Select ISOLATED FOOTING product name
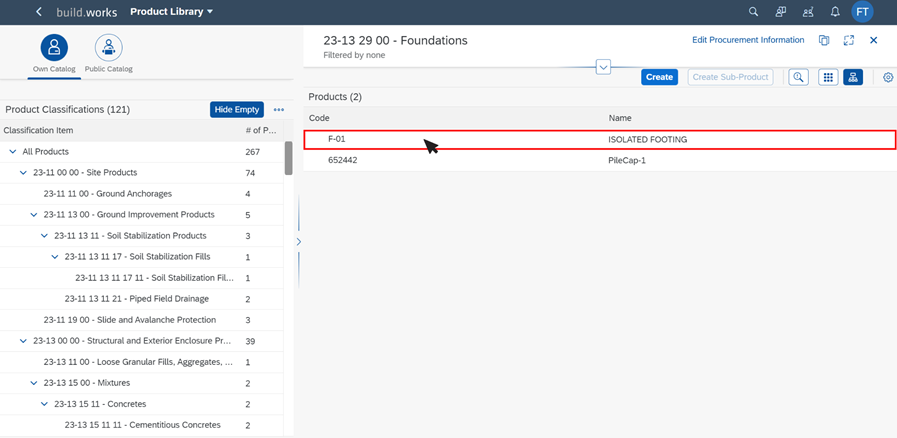 (x=648, y=139)
